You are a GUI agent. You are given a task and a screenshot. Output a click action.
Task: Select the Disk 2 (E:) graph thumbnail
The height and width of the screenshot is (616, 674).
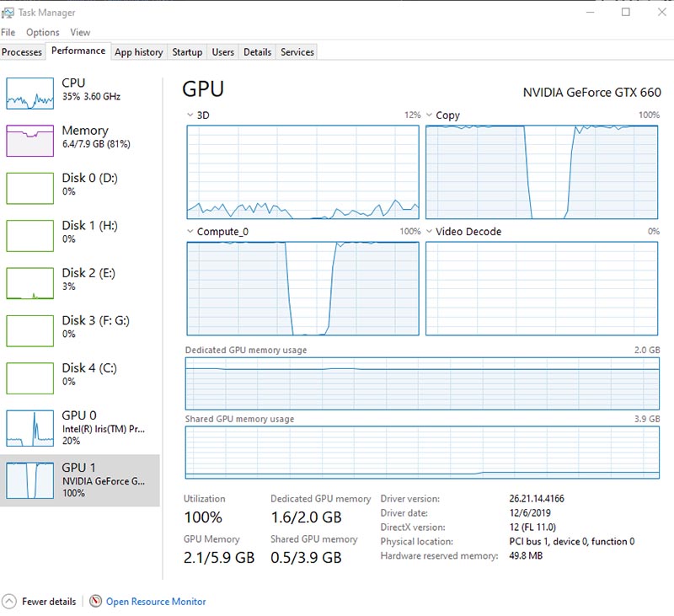[30, 283]
